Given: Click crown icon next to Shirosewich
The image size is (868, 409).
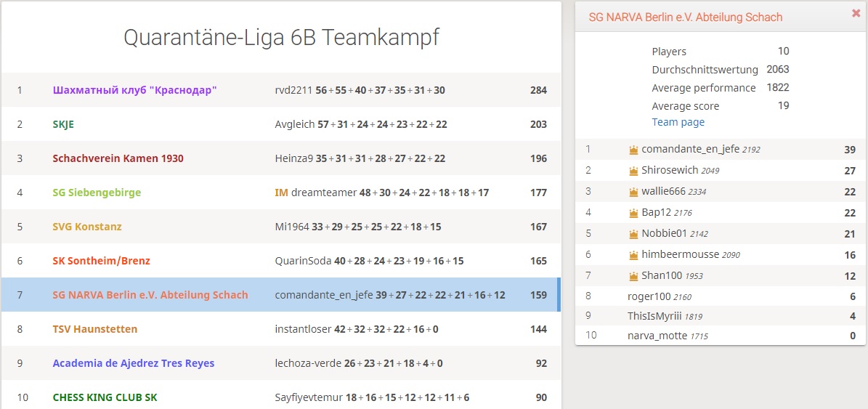Looking at the screenshot, I should [x=633, y=171].
